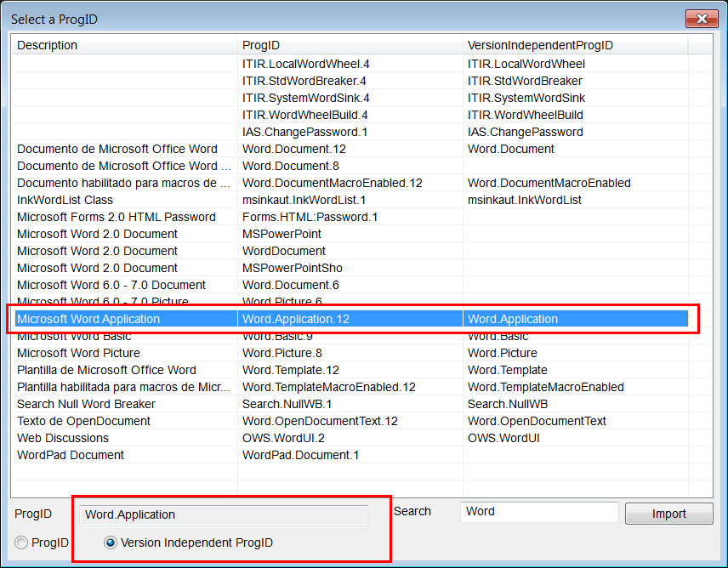Sort by the Description column header

[124, 45]
